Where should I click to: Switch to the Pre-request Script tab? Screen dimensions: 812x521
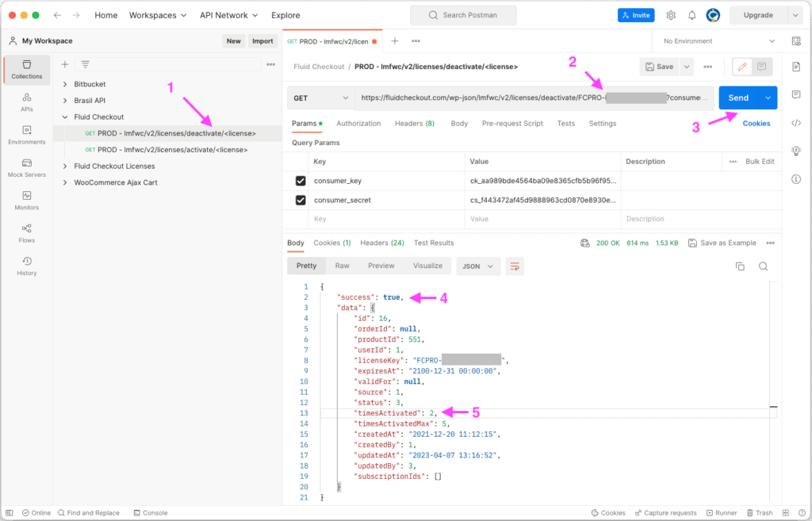point(513,123)
